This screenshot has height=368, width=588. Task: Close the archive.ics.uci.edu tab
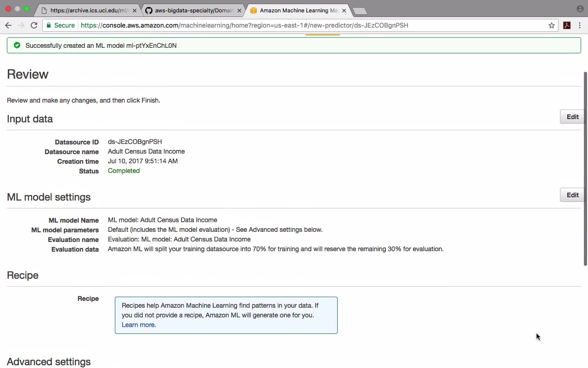134,10
